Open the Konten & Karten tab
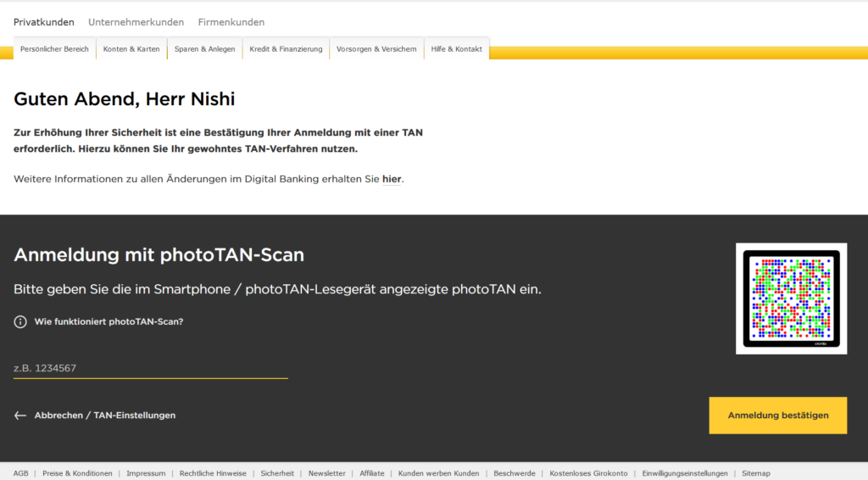868x480 pixels. [131, 49]
